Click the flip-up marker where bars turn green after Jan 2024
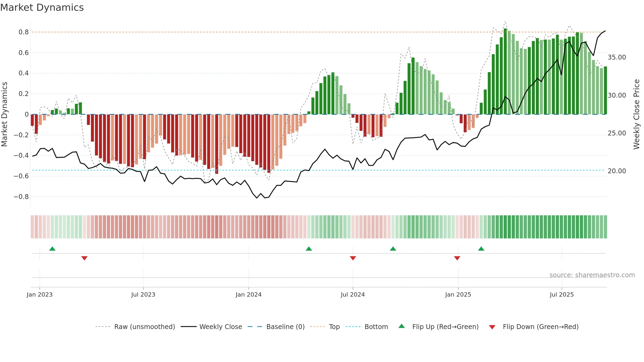 (309, 249)
